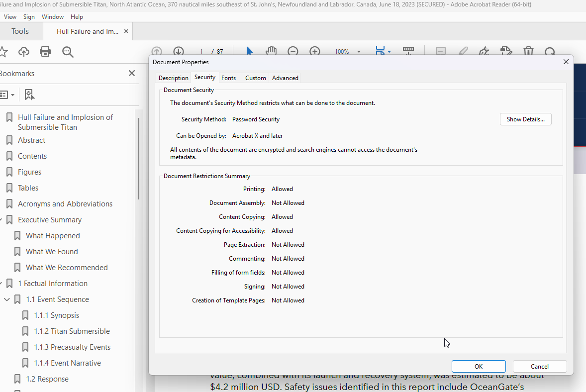Image resolution: width=586 pixels, height=392 pixels.
Task: Click the Show Details button
Action: [525, 119]
